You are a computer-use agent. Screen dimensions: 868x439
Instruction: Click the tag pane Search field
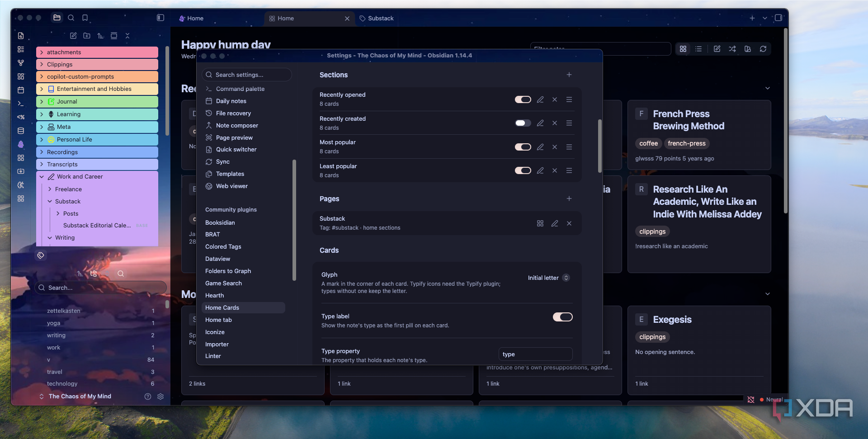(100, 288)
